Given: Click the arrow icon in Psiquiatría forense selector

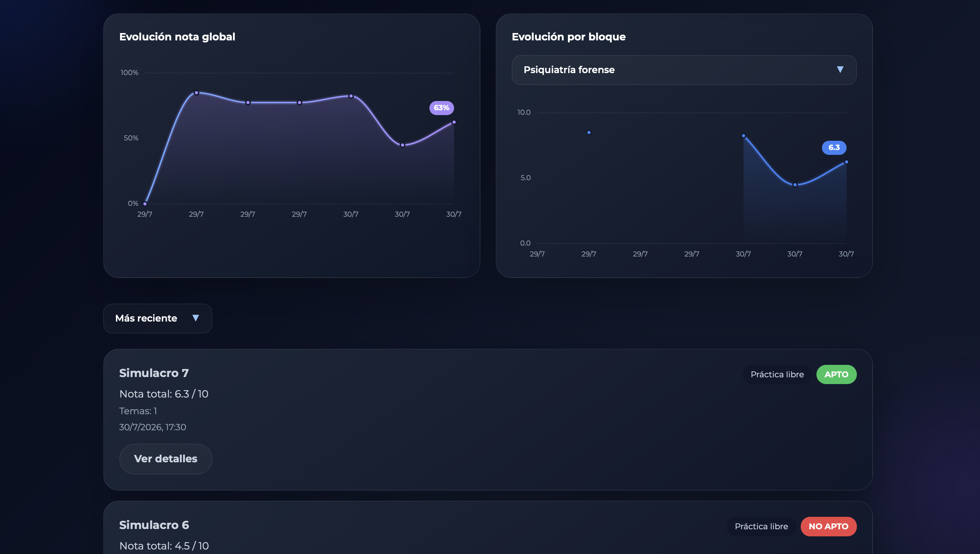Looking at the screenshot, I should point(840,70).
